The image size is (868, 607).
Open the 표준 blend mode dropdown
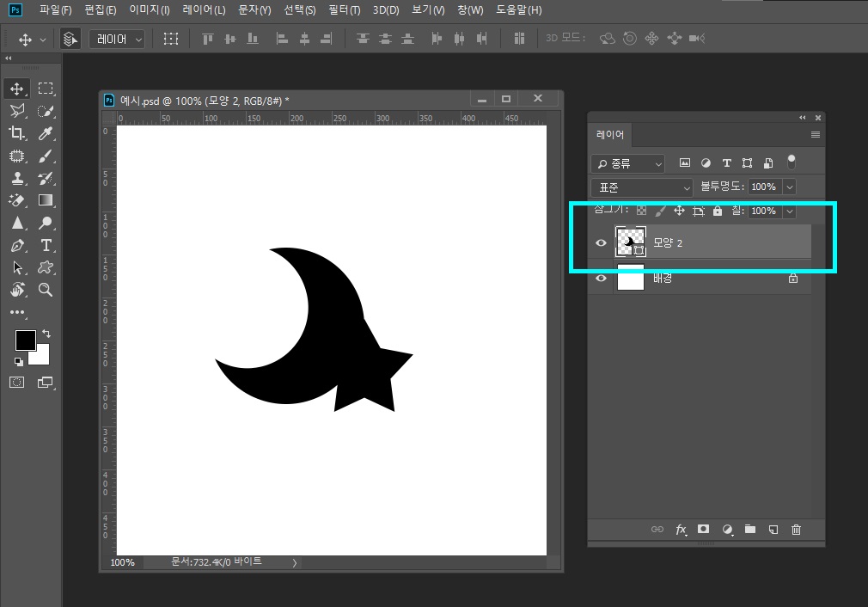pos(642,187)
